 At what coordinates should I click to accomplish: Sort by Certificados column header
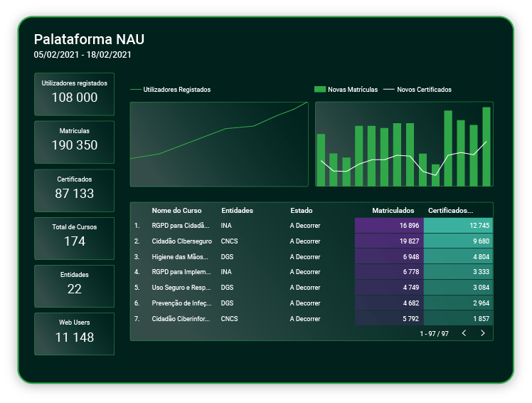coord(450,210)
